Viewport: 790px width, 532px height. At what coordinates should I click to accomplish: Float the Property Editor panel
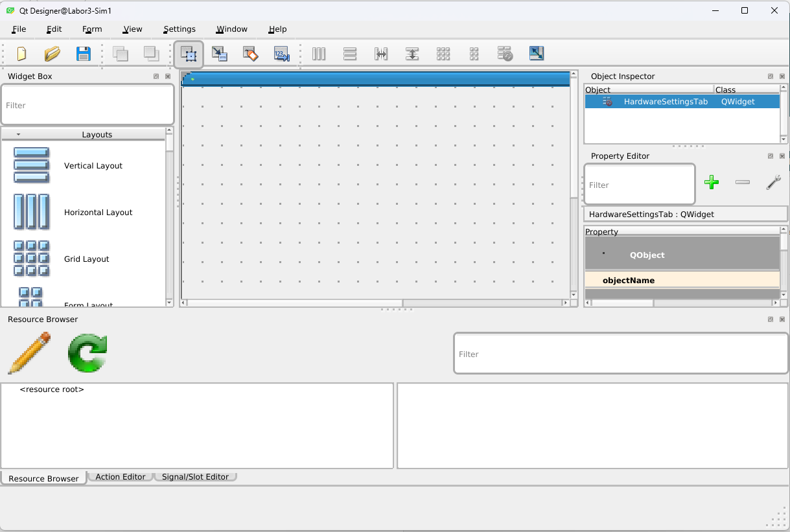[771, 156]
